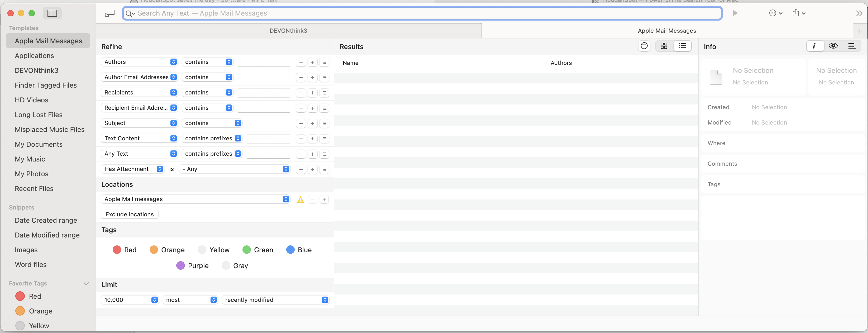Open the Apple Mail messages location dropdown
This screenshot has width=868, height=333.
(x=195, y=199)
